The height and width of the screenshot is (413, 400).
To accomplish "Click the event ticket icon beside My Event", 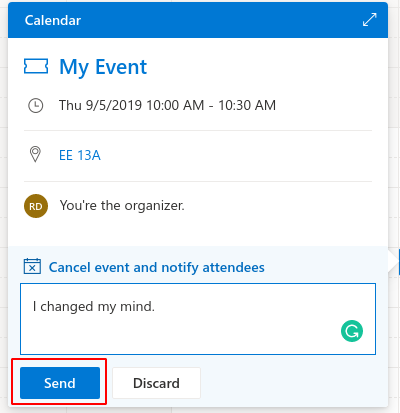I will (x=36, y=66).
